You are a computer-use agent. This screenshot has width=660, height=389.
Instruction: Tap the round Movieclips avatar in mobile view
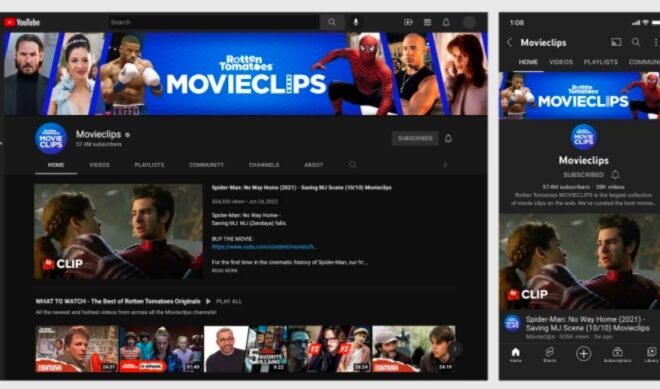point(583,137)
